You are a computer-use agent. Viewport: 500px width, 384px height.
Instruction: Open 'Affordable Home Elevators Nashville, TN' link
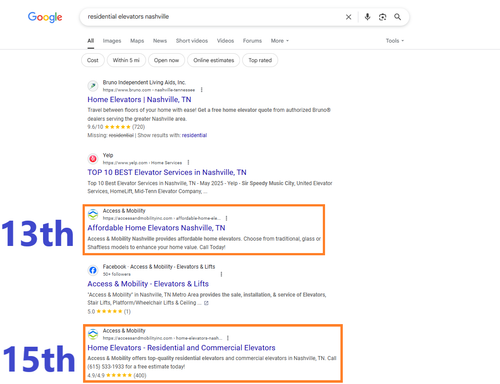coord(156,228)
